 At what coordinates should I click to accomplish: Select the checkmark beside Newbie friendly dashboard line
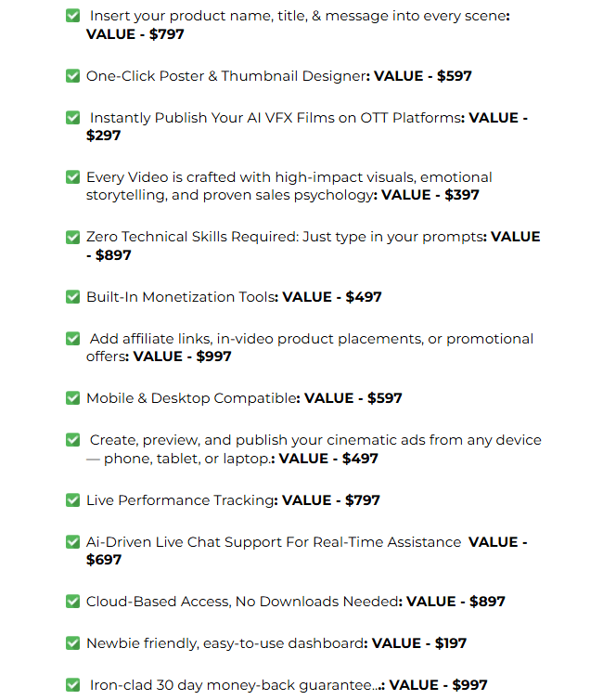[72, 643]
